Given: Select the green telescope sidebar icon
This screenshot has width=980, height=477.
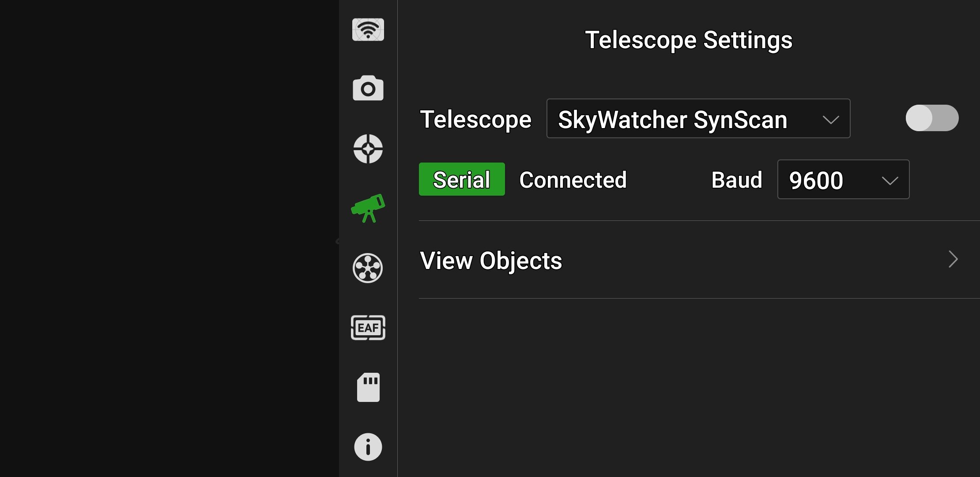Looking at the screenshot, I should click(x=368, y=208).
